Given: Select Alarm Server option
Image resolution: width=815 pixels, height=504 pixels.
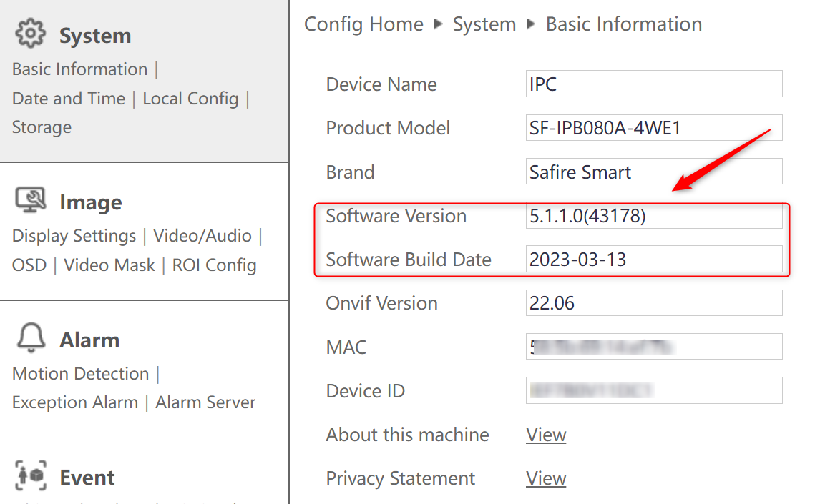Looking at the screenshot, I should pos(205,402).
